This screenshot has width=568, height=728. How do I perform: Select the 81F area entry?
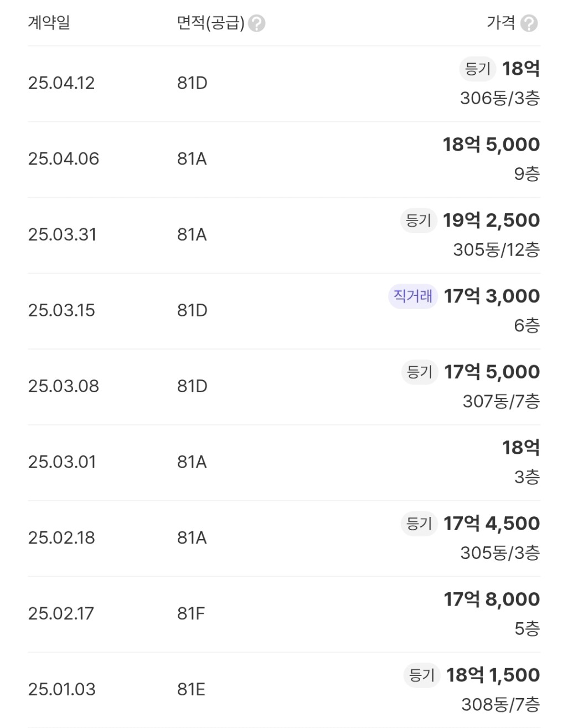point(191,614)
